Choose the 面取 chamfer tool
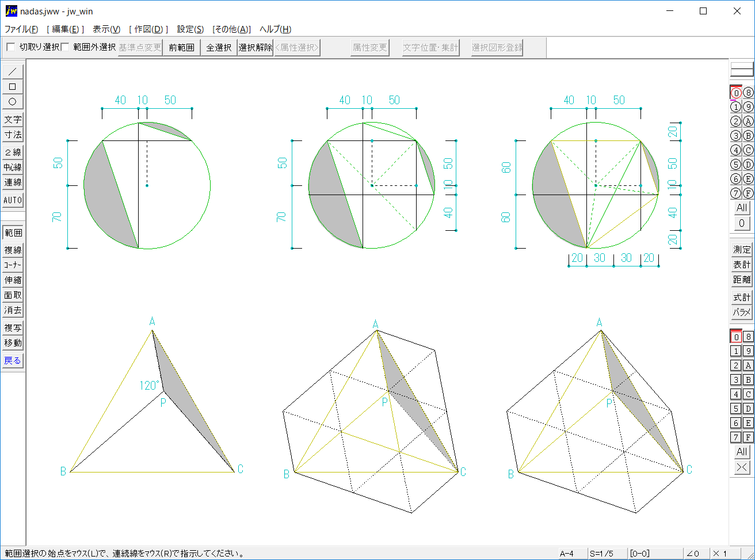The height and width of the screenshot is (560, 755). tap(13, 295)
